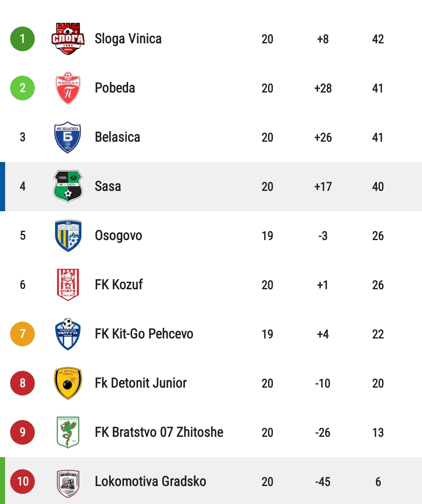This screenshot has width=422, height=504.
Task: Tap the FK Bratstvo 07 dragon emblem
Action: pyautogui.click(x=68, y=432)
